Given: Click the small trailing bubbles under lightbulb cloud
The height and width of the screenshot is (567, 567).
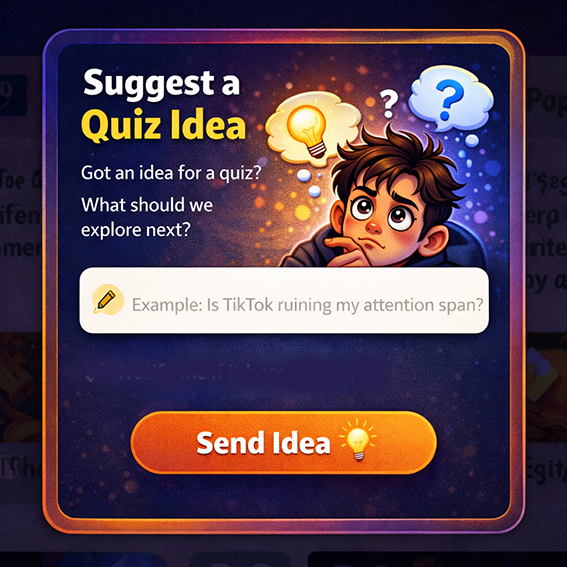Looking at the screenshot, I should (309, 183).
